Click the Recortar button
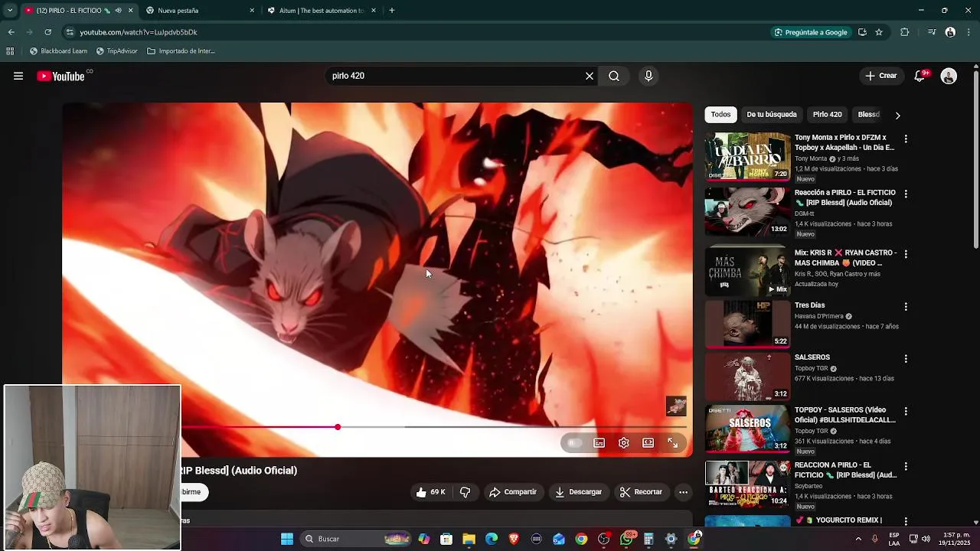This screenshot has height=551, width=980. tap(641, 492)
